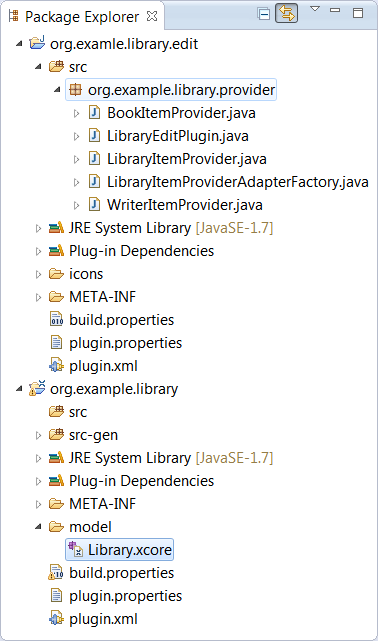Screen dimensions: 378x641
Task: Expand BookItemProvider.java
Action: pos(76,113)
